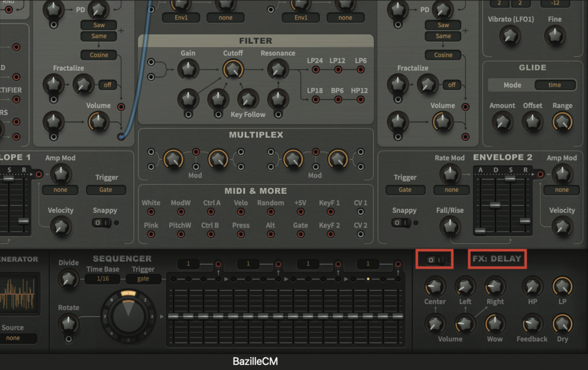Click the PitchW modulation socket

181,234
